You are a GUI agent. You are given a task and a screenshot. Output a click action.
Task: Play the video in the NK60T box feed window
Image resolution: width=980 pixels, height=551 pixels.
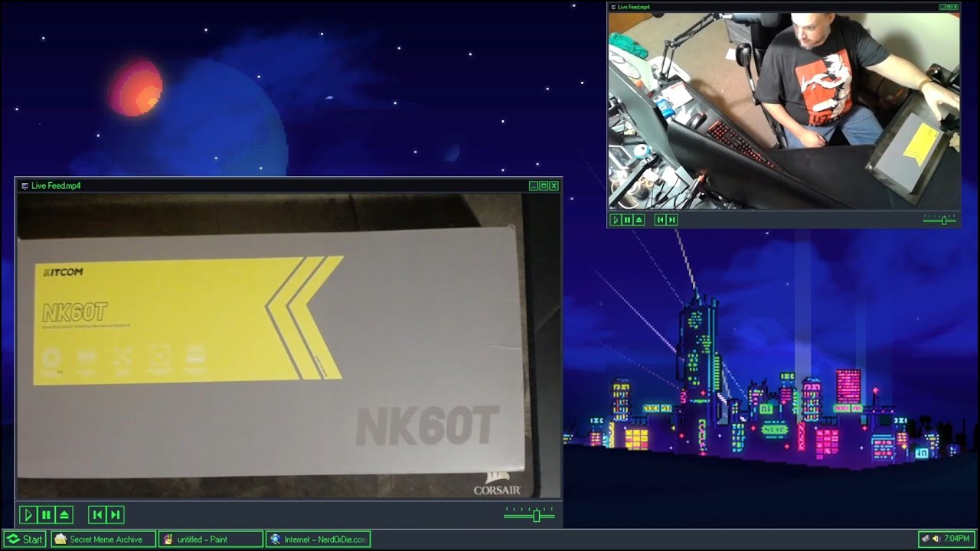click(28, 515)
